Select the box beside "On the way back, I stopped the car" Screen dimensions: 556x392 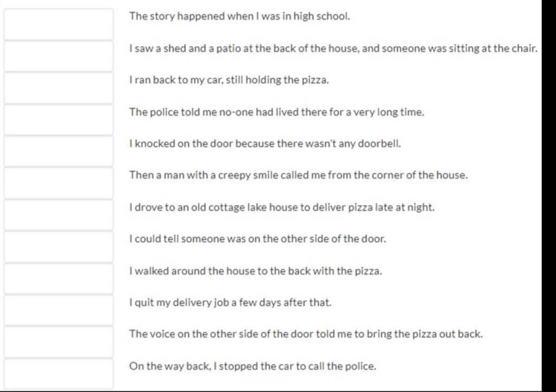tap(59, 374)
